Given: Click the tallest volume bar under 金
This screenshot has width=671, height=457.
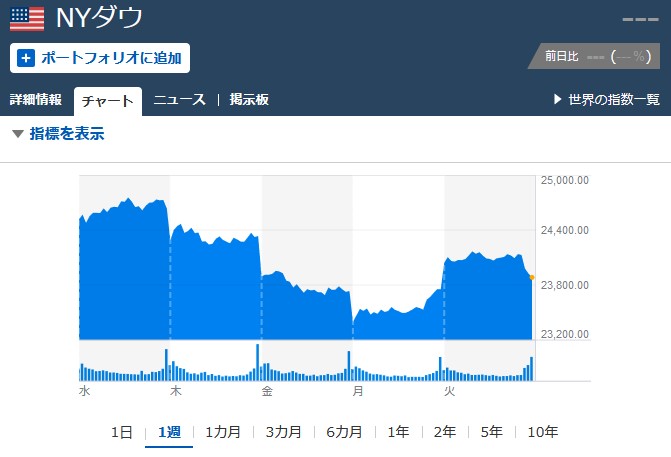Looking at the screenshot, I should tap(258, 362).
